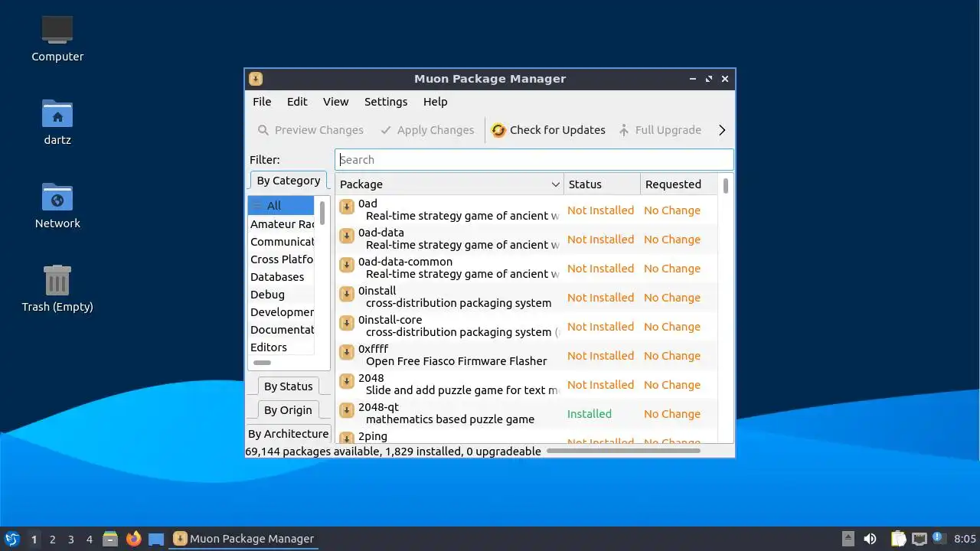The width and height of the screenshot is (980, 551).
Task: Click the Check for Updates button label
Action: click(557, 130)
